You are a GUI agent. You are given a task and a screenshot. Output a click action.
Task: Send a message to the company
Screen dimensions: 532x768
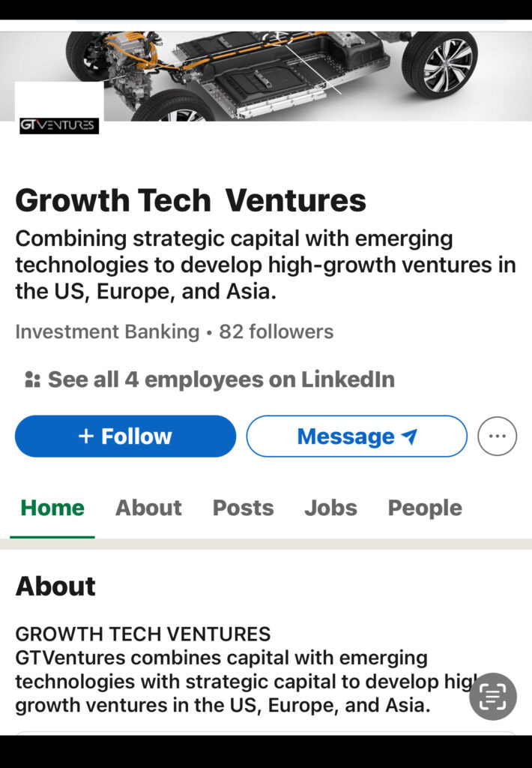click(x=356, y=436)
